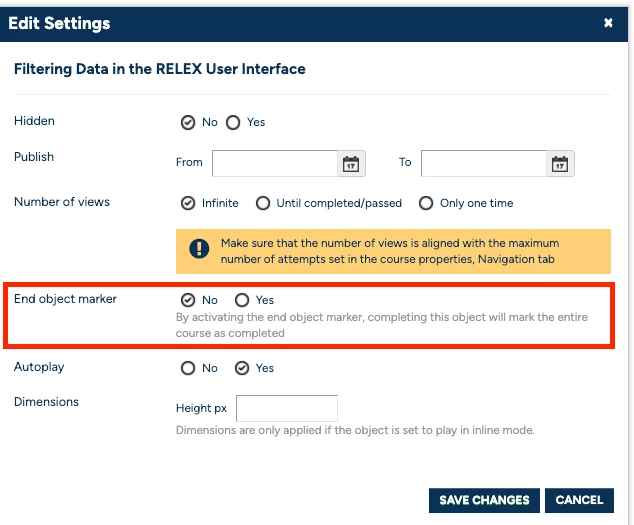Click the Publish From date field

[275, 163]
